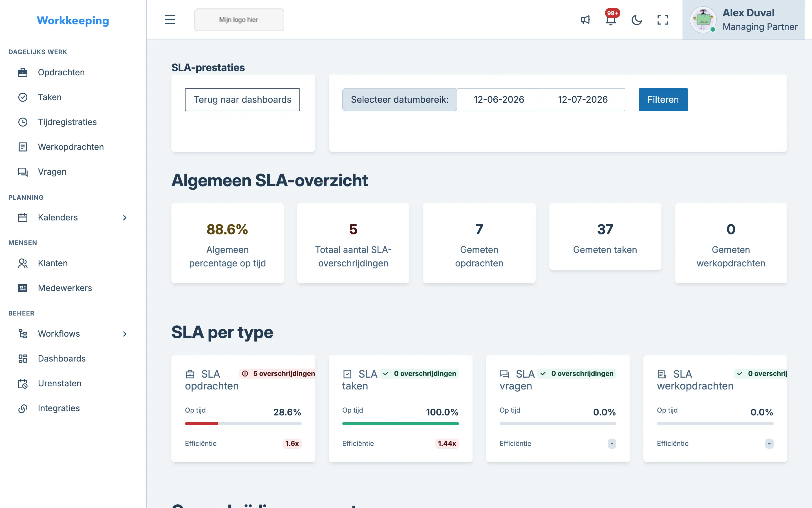Click start date field 12-06-2026
Viewport: 812px width, 508px height.
[498, 99]
